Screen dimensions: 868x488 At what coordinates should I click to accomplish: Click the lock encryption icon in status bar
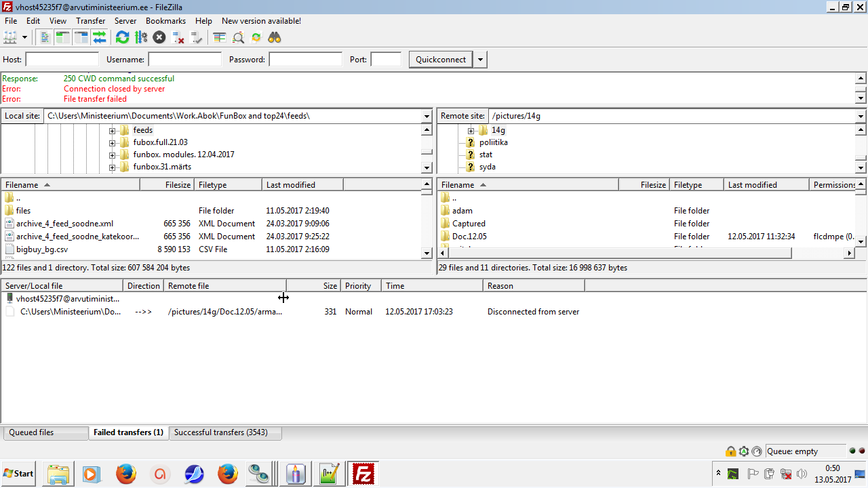(730, 451)
